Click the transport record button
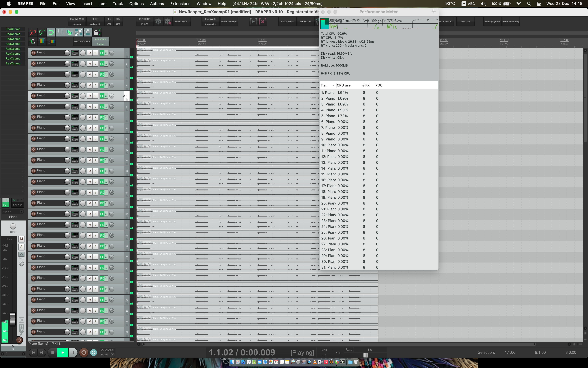588x368 pixels. 84,352
